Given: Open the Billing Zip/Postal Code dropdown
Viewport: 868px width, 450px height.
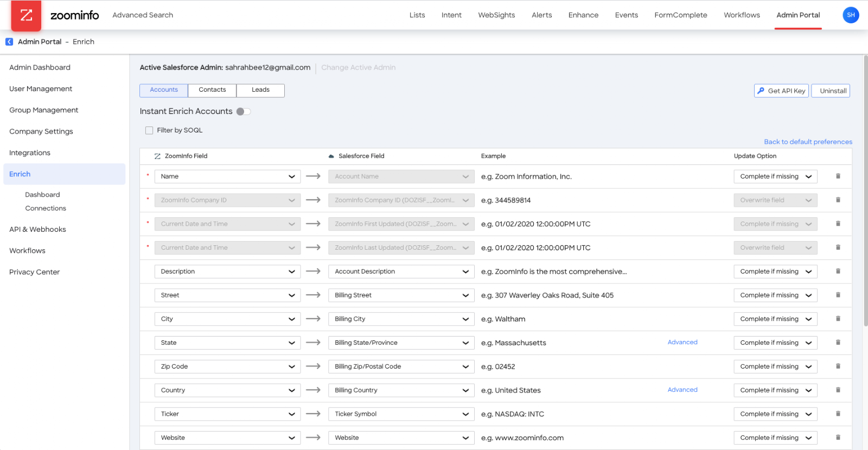Looking at the screenshot, I should 401,366.
